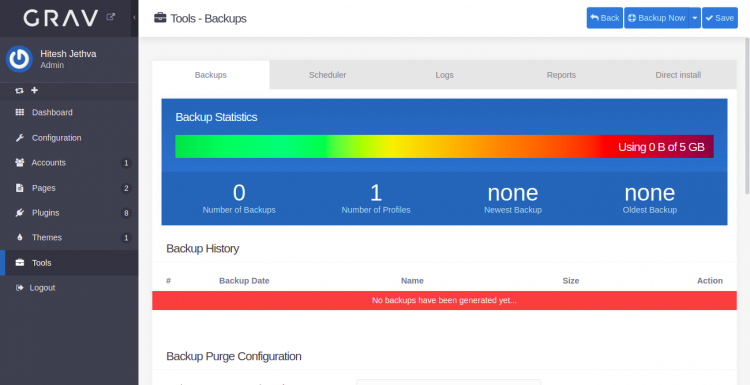Click the plus add-new icon in sidebar
Image resolution: width=750 pixels, height=385 pixels.
coord(34,90)
